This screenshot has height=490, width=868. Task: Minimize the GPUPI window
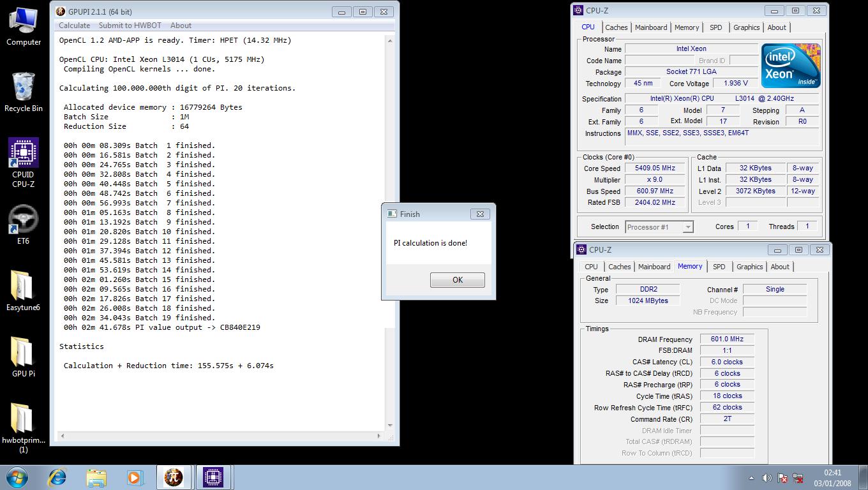click(342, 11)
